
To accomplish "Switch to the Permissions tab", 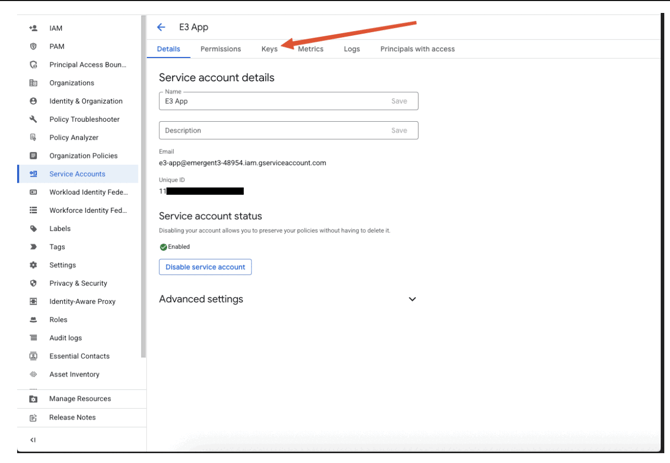I will pyautogui.click(x=220, y=49).
